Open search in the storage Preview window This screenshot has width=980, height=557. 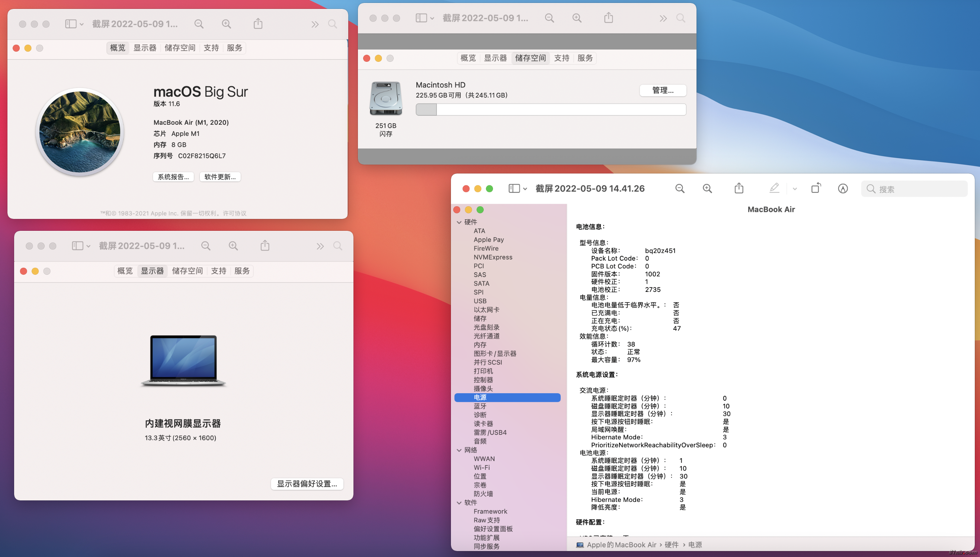[681, 18]
